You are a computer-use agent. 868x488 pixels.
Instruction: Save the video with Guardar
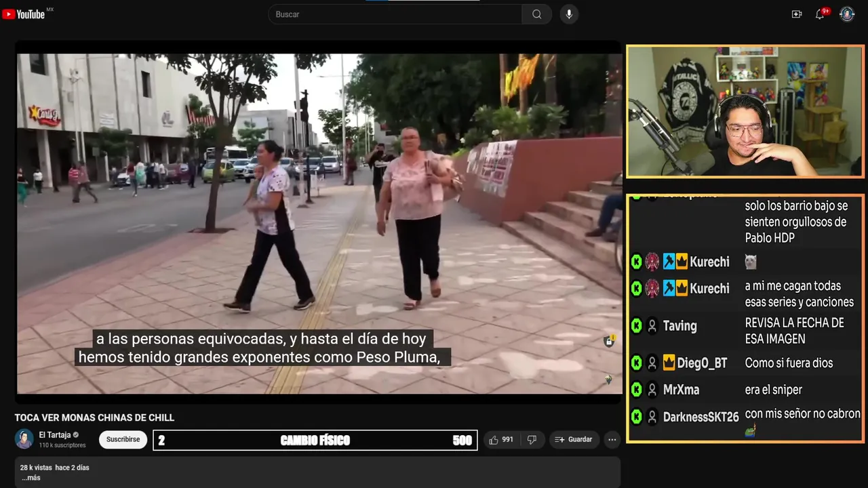tap(574, 440)
